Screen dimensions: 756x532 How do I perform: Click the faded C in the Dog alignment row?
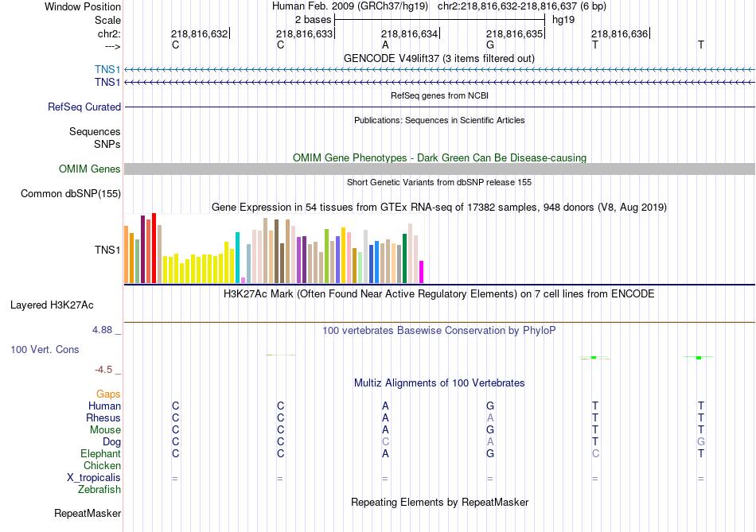(385, 442)
